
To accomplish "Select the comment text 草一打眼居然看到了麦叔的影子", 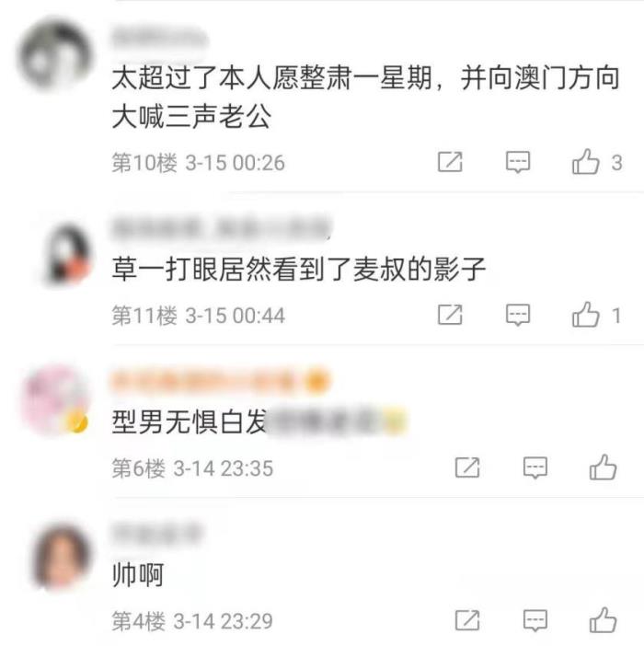I will 299,270.
